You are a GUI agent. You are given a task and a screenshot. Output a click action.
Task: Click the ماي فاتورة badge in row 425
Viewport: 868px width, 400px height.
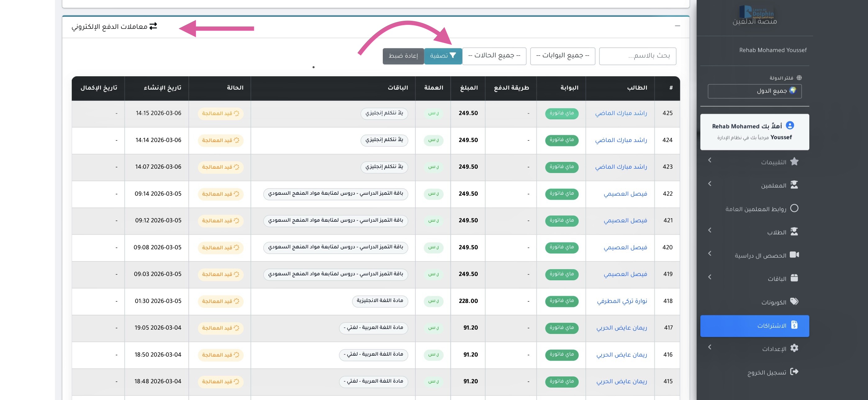(x=561, y=113)
